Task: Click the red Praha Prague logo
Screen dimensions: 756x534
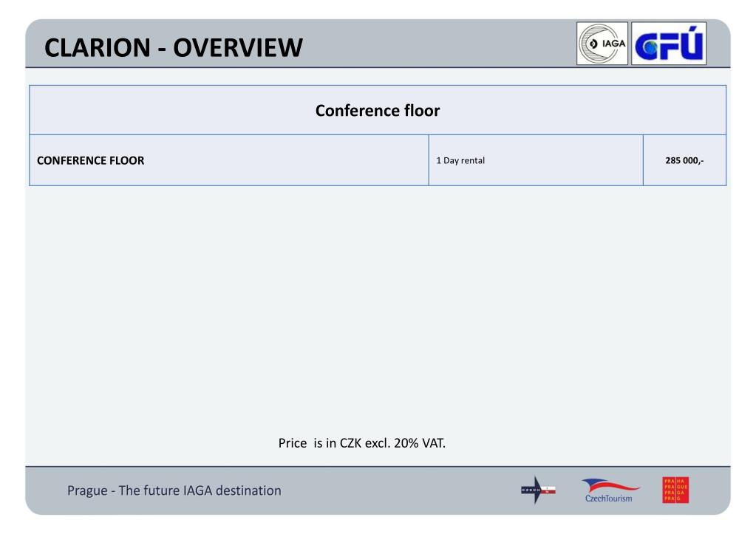Action: tap(675, 490)
